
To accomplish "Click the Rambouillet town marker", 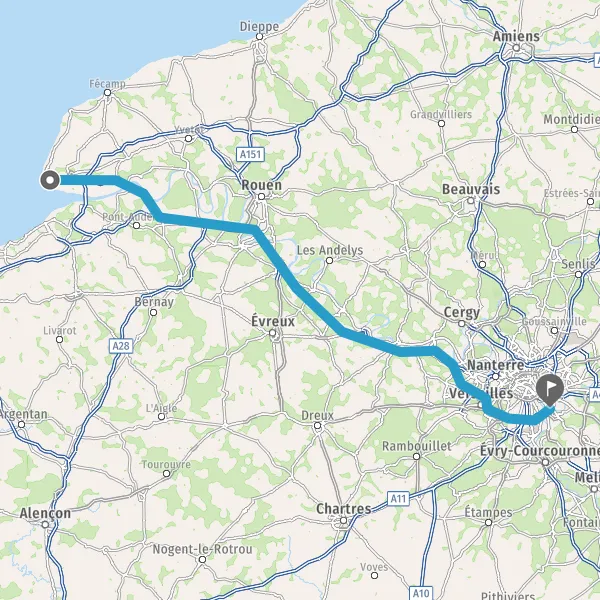I will pos(416,456).
